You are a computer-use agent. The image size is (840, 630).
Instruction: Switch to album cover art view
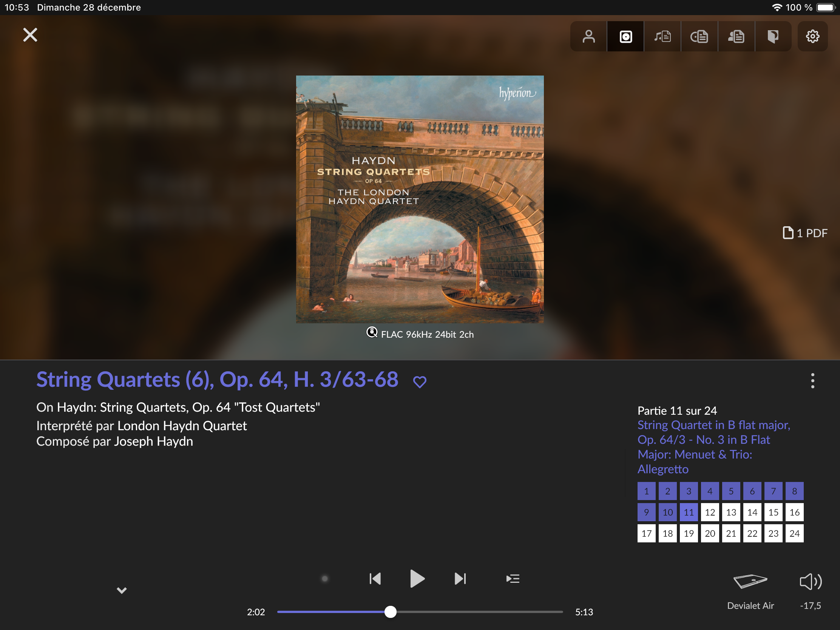(x=625, y=37)
